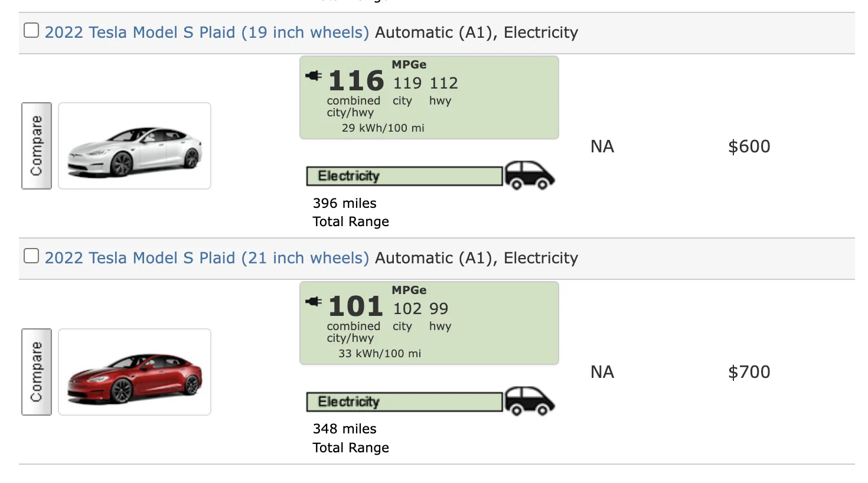The height and width of the screenshot is (483, 868).
Task: Click the white Tesla Model S thumbnail
Action: [x=135, y=146]
